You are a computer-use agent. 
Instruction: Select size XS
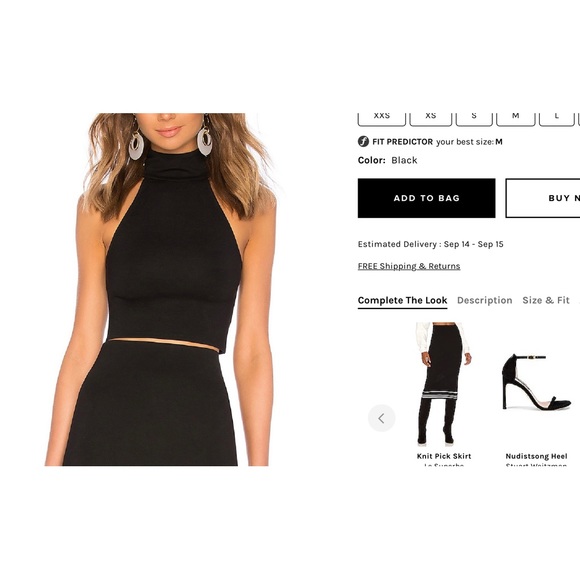point(431,119)
